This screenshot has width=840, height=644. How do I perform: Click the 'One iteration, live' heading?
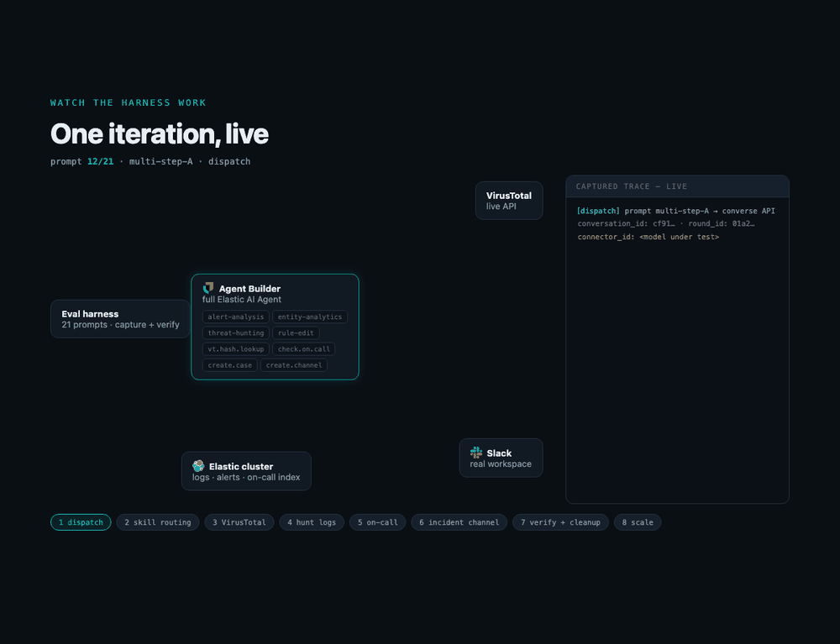click(x=159, y=134)
